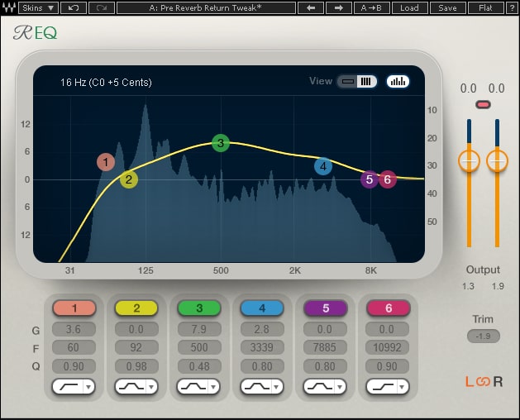520x420 pixels.
Task: Click the undo arrow in top toolbar
Action: (x=74, y=8)
